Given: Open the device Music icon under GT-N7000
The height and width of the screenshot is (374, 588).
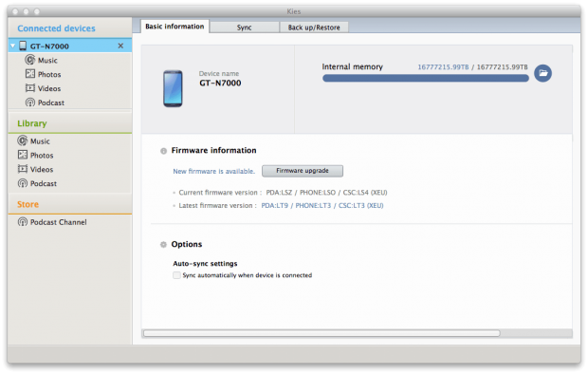Looking at the screenshot, I should tap(30, 60).
